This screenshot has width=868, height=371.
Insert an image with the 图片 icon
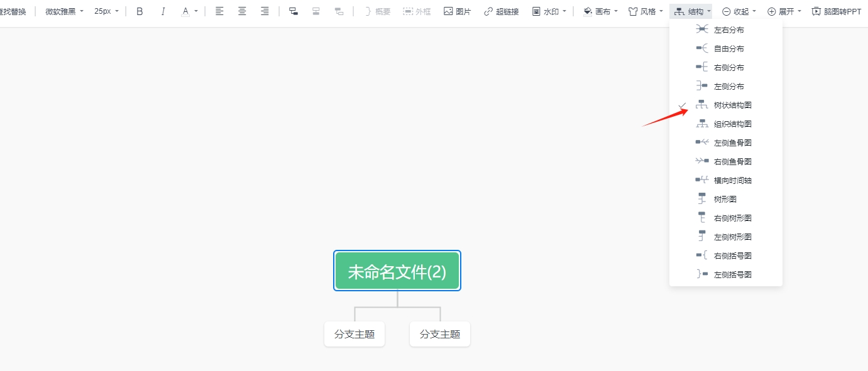click(457, 11)
